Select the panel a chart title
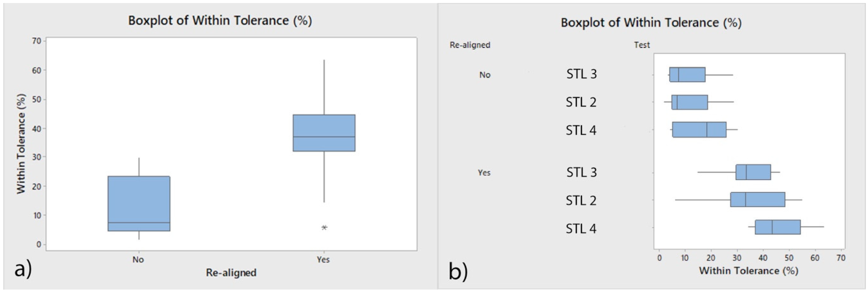The height and width of the screenshot is (291, 868). tap(220, 21)
